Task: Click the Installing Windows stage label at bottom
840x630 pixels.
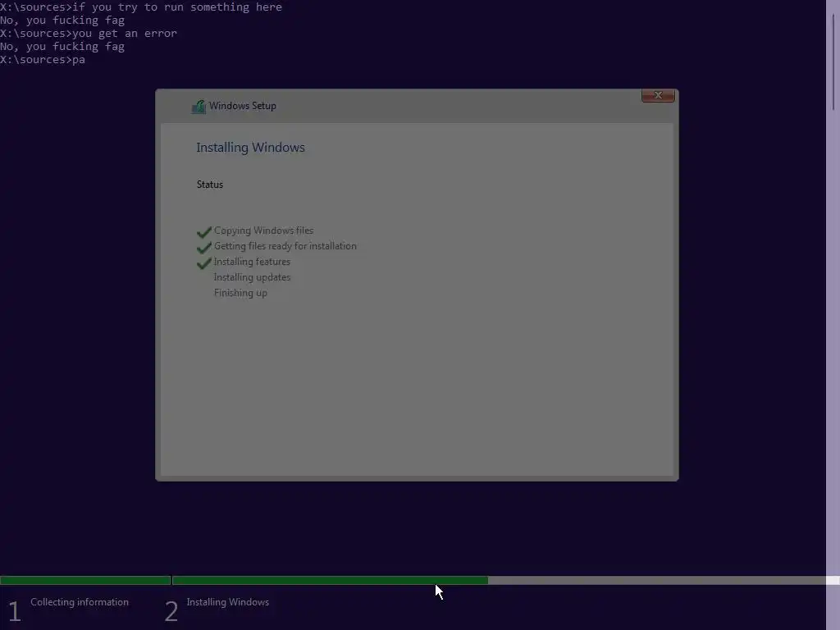Action: click(x=228, y=602)
